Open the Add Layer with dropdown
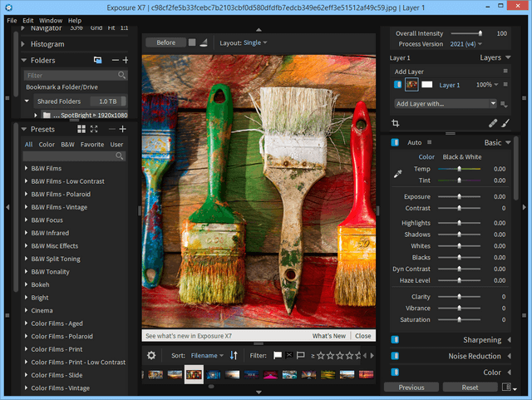This screenshot has height=400, width=532. click(x=445, y=103)
